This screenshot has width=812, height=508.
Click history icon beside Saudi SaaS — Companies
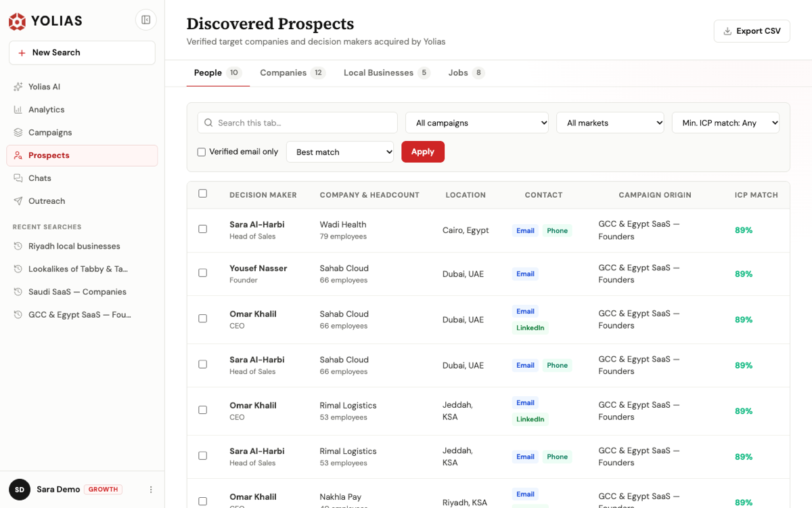click(18, 292)
